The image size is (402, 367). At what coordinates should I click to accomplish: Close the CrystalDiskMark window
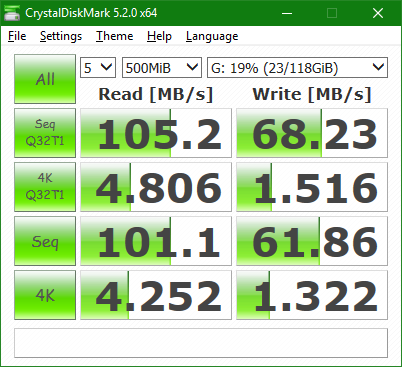378,13
